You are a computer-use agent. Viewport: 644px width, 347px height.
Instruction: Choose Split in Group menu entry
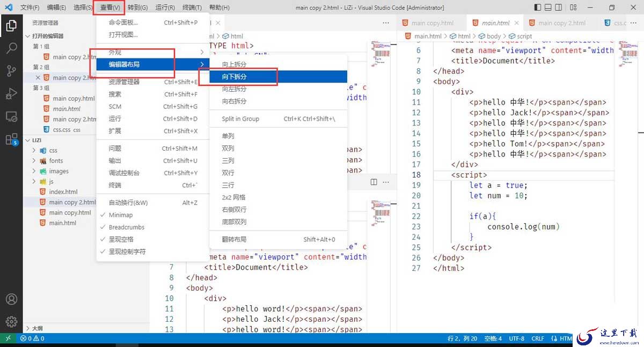[x=278, y=119]
